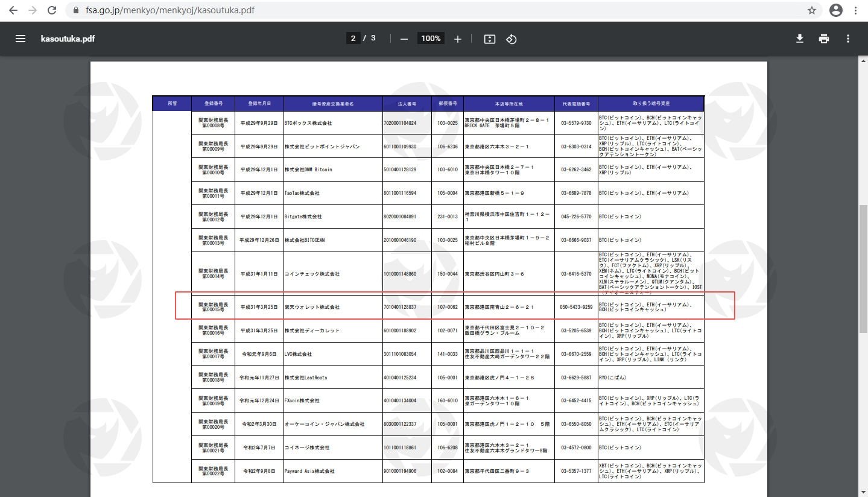Click the highlighted 楽天ウォレット株式会社 row
Viewport: 868px width, 497px height.
[x=312, y=307]
